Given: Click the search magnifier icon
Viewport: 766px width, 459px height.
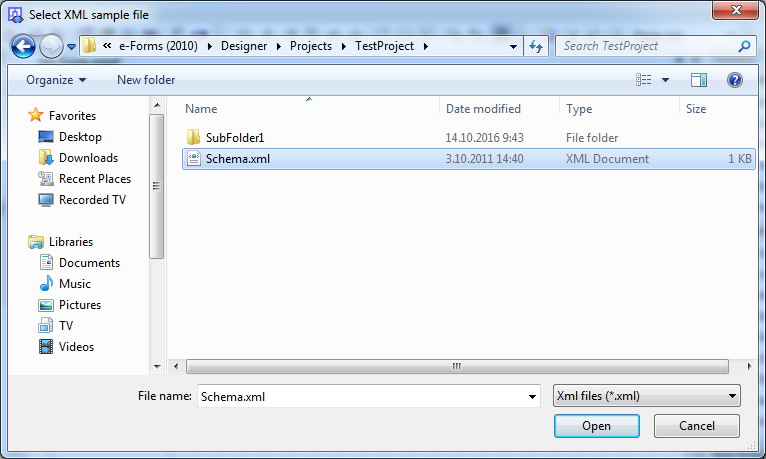Looking at the screenshot, I should click(744, 46).
